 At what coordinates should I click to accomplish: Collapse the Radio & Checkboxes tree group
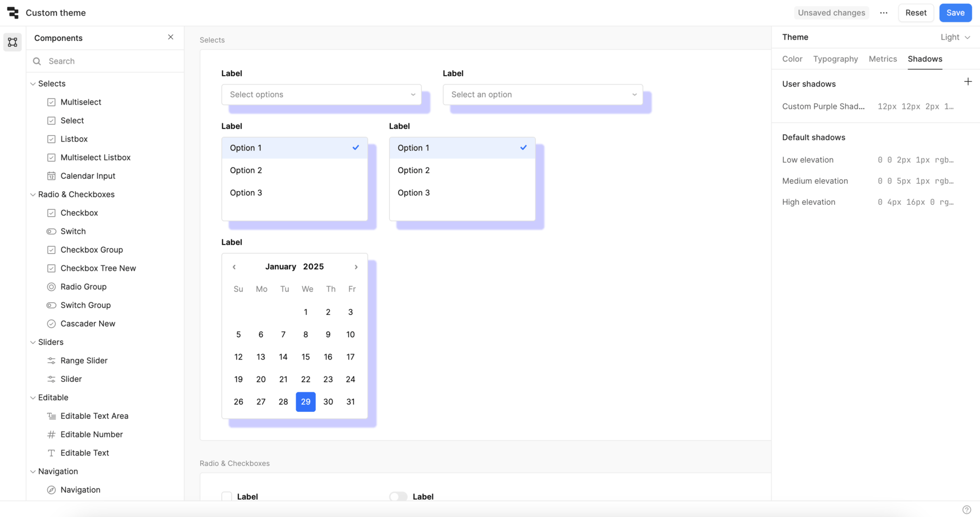[33, 194]
